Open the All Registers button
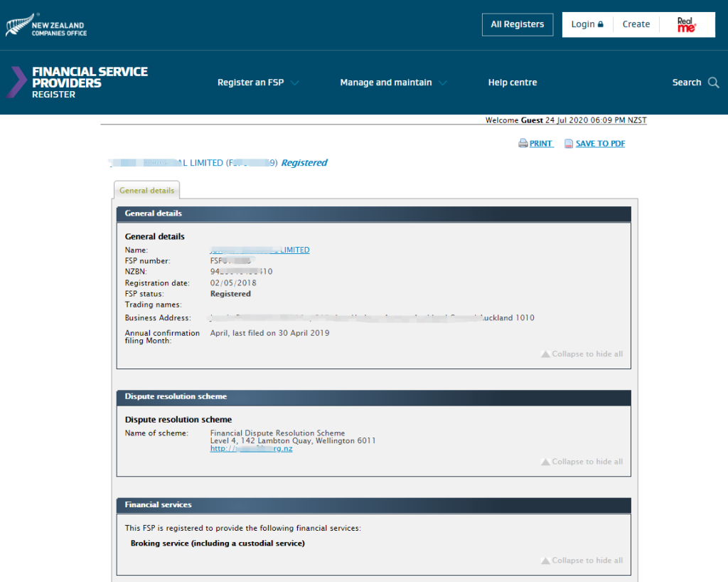Viewport: 728px width, 582px height. pos(517,24)
